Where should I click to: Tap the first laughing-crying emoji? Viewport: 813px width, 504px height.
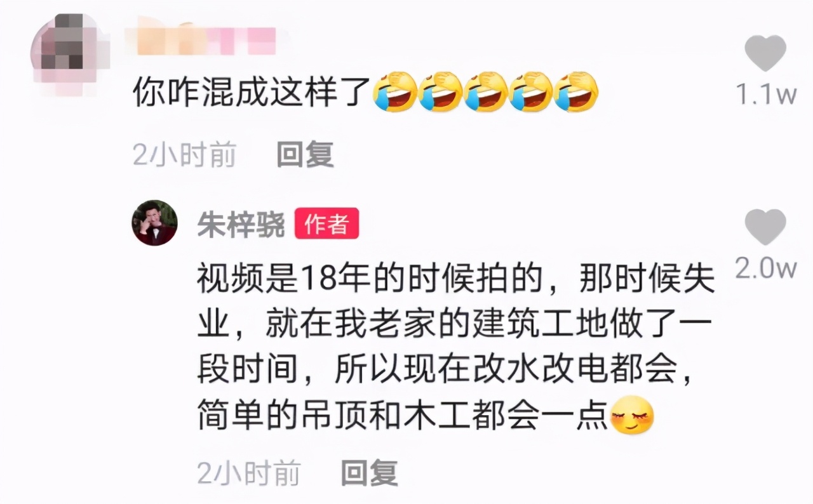(395, 93)
